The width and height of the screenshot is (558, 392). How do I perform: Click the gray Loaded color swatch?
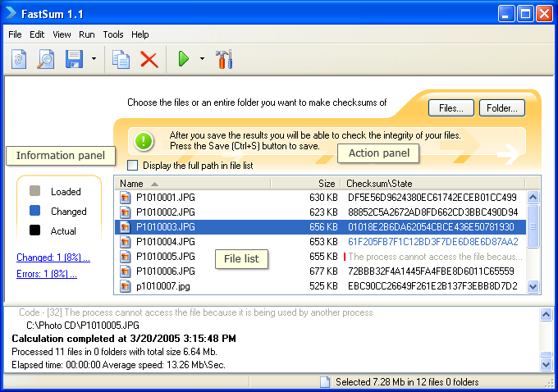point(34,191)
